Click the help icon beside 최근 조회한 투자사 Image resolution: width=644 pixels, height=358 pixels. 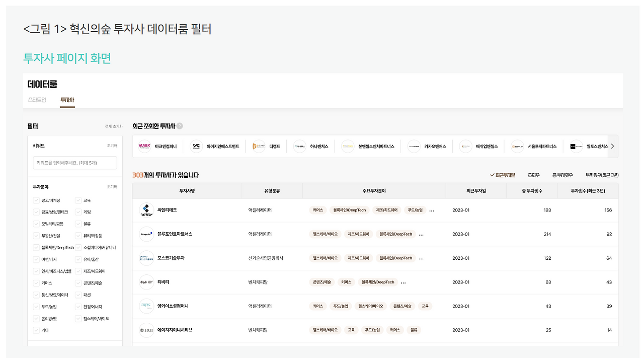(x=180, y=126)
